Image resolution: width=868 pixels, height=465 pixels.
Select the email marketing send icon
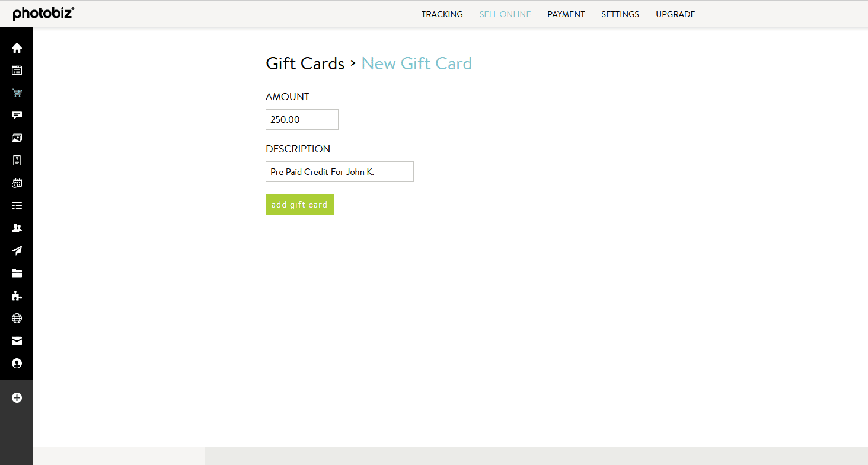17,250
